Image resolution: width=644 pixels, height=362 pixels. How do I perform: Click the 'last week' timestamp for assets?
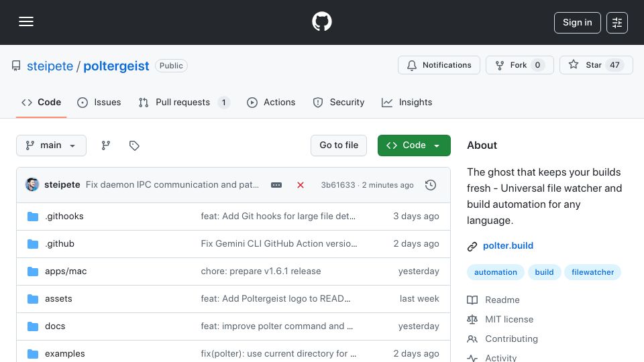[x=419, y=299]
